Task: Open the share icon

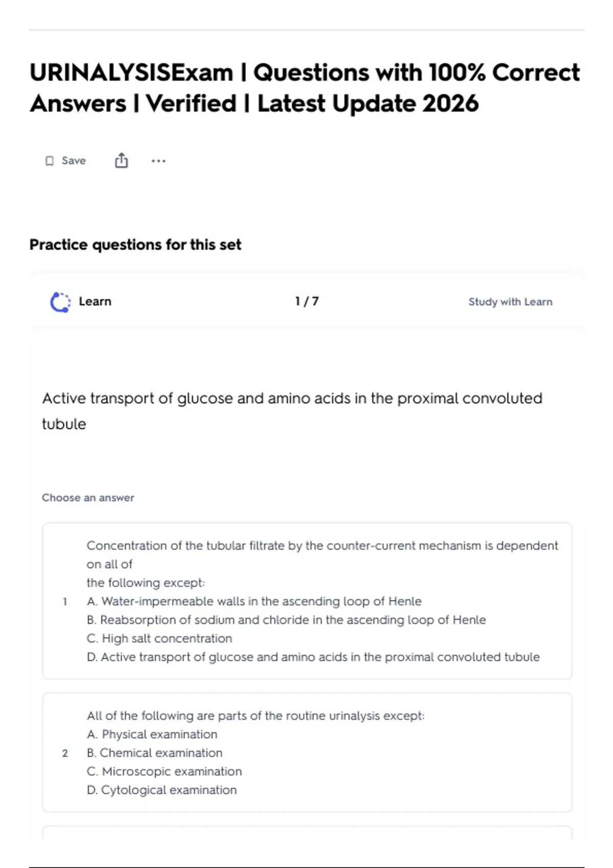Action: (121, 160)
